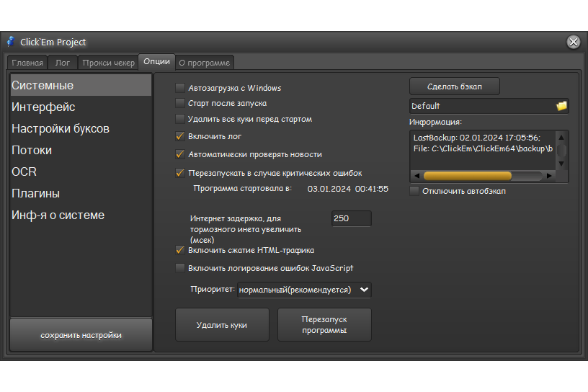The height and width of the screenshot is (392, 588).
Task: Click the Программа стартовала в: label
Action: point(242,188)
